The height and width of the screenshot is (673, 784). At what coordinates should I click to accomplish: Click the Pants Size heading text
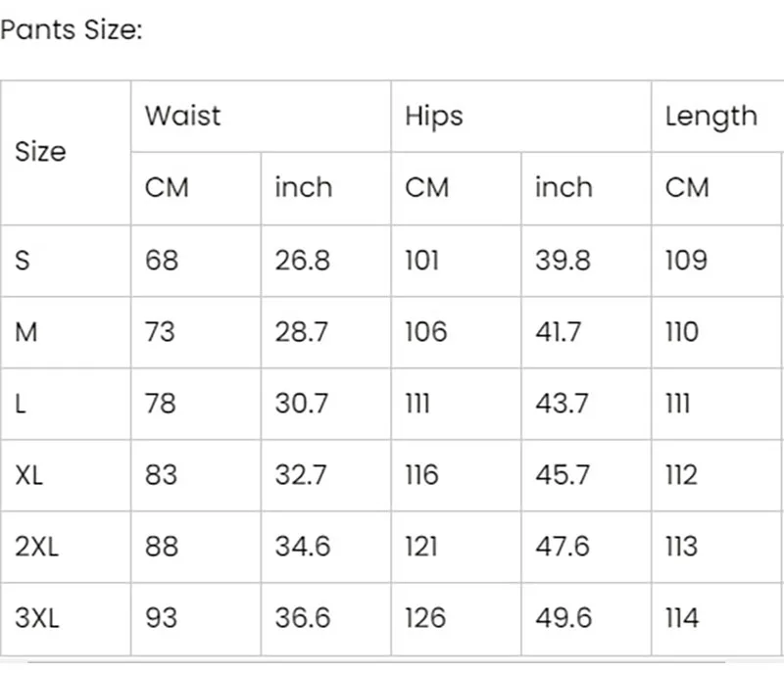click(x=72, y=30)
